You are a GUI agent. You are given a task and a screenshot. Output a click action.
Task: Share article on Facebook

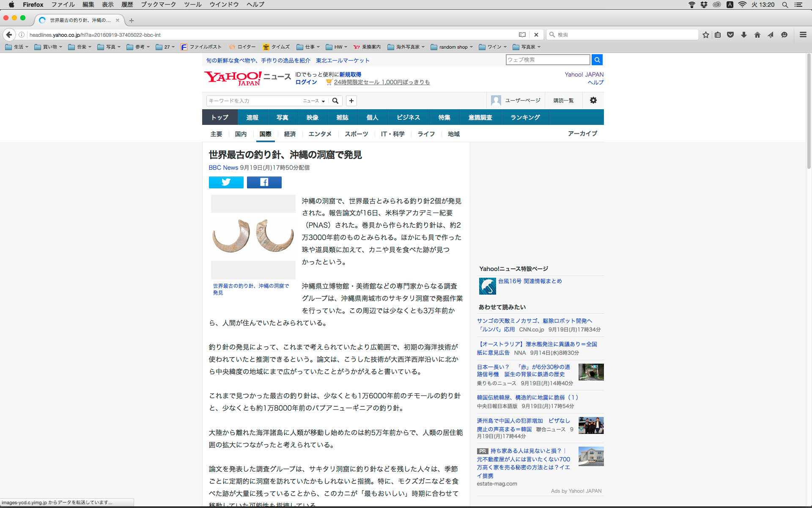[x=264, y=182]
